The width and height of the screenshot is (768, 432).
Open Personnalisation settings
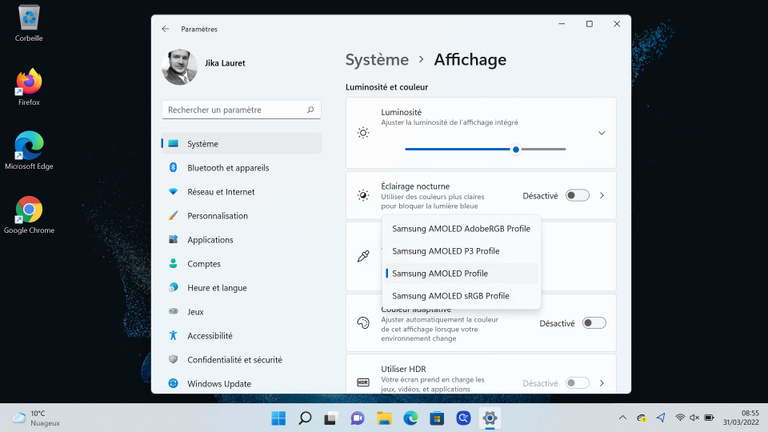241,216
